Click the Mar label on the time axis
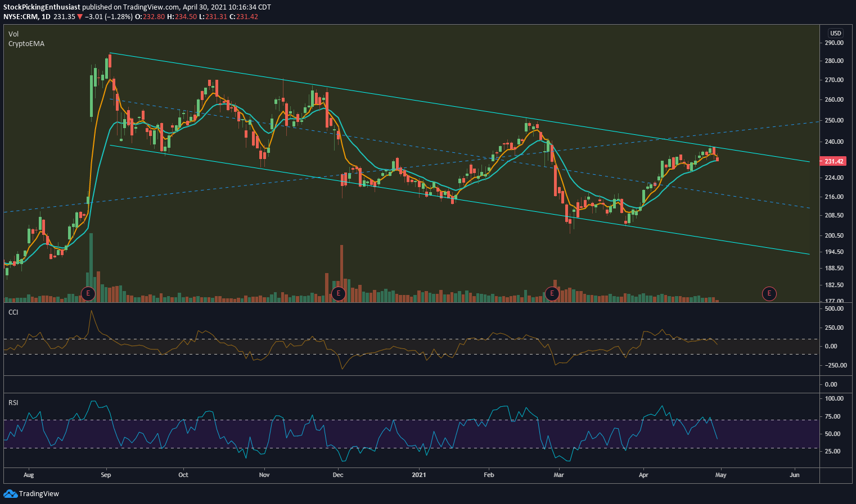This screenshot has width=856, height=504. pos(558,475)
